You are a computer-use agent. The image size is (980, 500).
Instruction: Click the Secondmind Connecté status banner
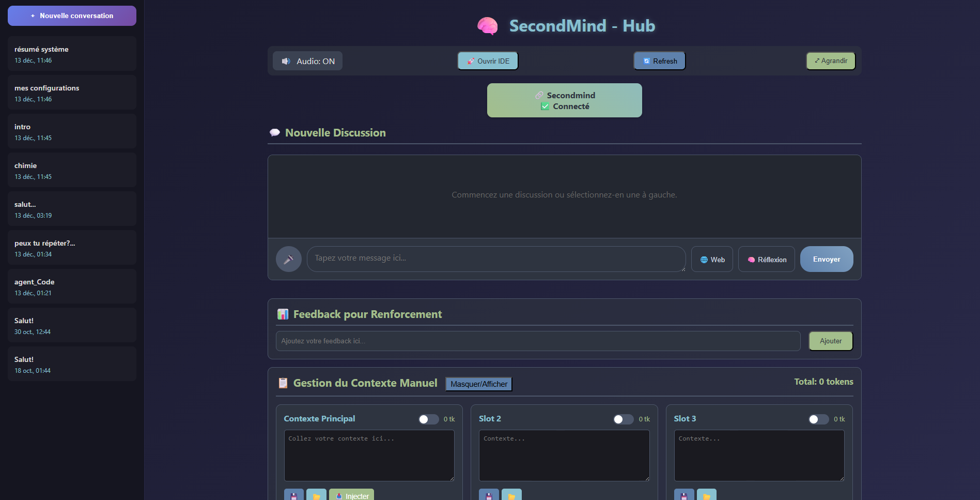564,100
